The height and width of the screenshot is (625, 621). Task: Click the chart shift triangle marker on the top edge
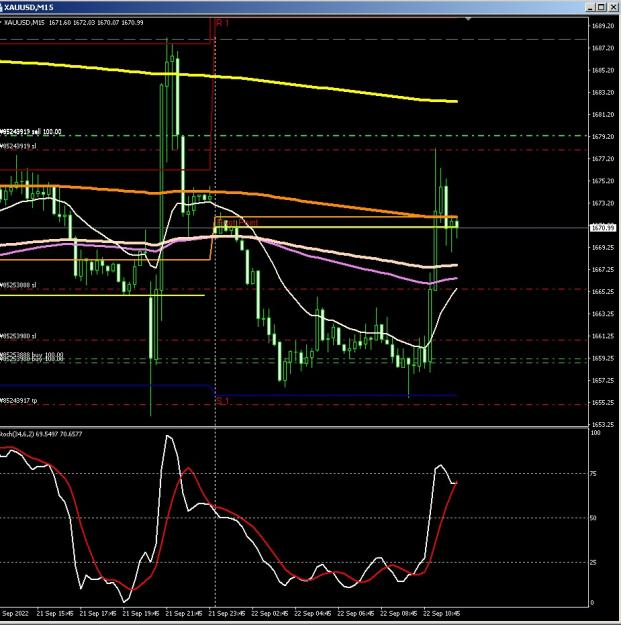pyautogui.click(x=468, y=19)
